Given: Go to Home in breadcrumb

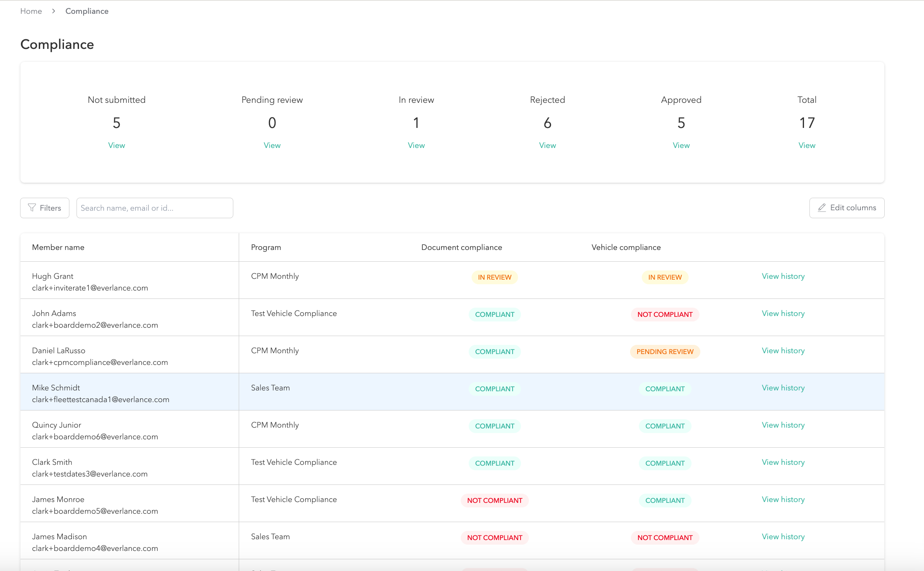Looking at the screenshot, I should (31, 11).
